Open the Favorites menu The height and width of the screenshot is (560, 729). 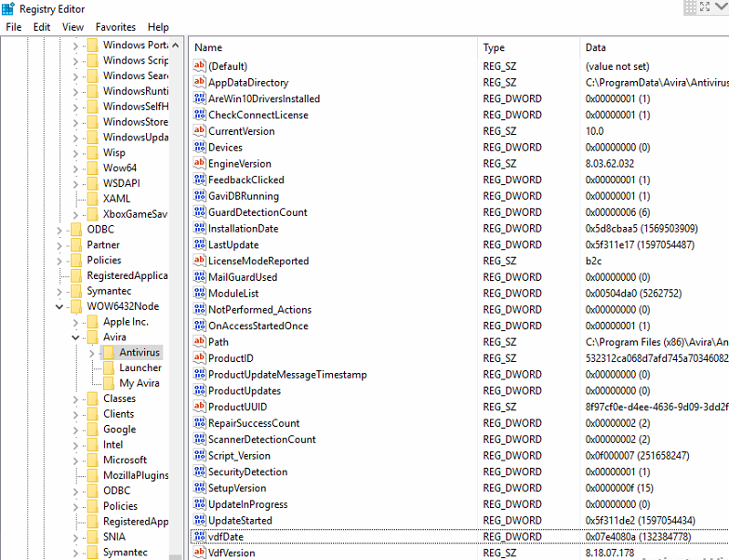pyautogui.click(x=115, y=27)
